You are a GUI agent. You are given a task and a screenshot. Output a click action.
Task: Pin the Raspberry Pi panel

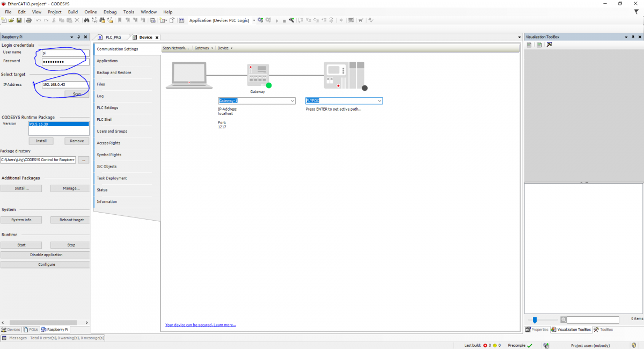[x=78, y=37]
